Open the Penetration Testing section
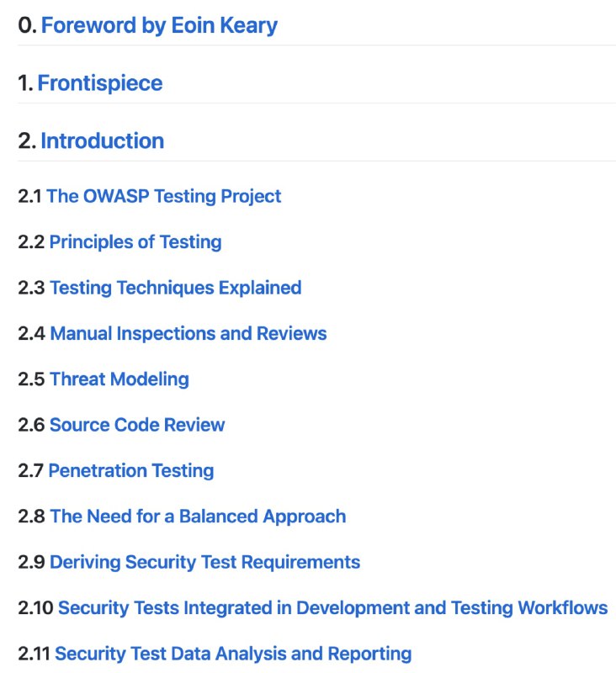Viewport: 616px width, 673px height. click(131, 470)
